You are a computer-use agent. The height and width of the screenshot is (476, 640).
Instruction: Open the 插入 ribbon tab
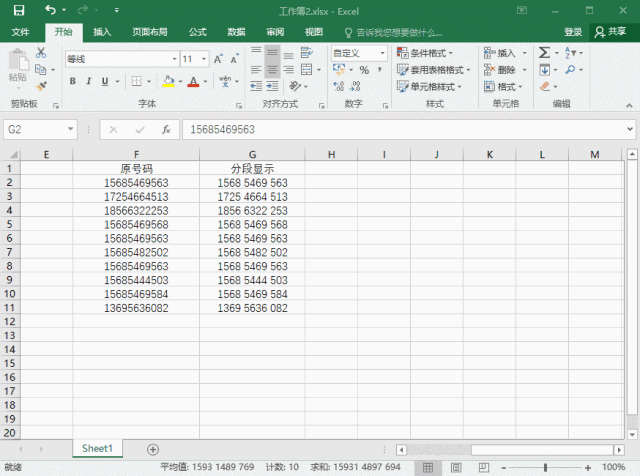(102, 32)
